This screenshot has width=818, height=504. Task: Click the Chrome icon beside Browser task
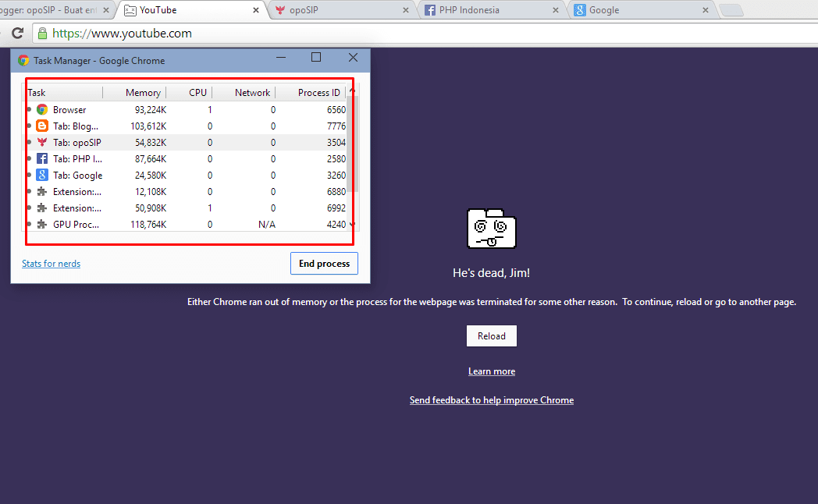pyautogui.click(x=42, y=109)
